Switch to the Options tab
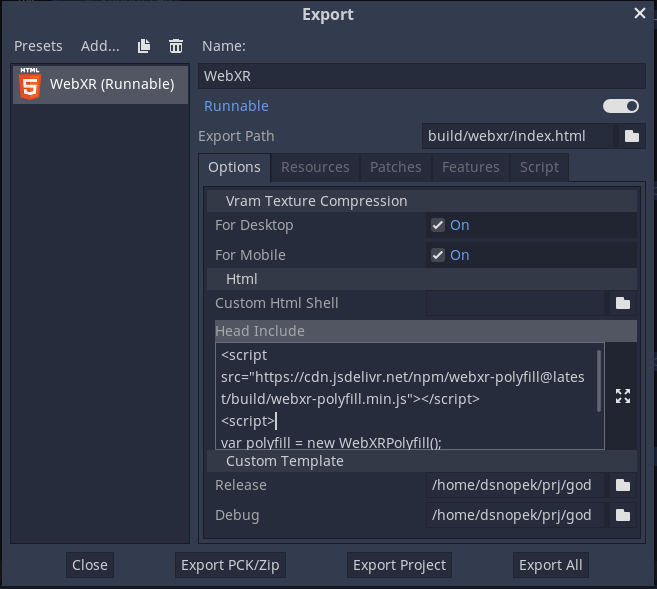 pos(234,167)
